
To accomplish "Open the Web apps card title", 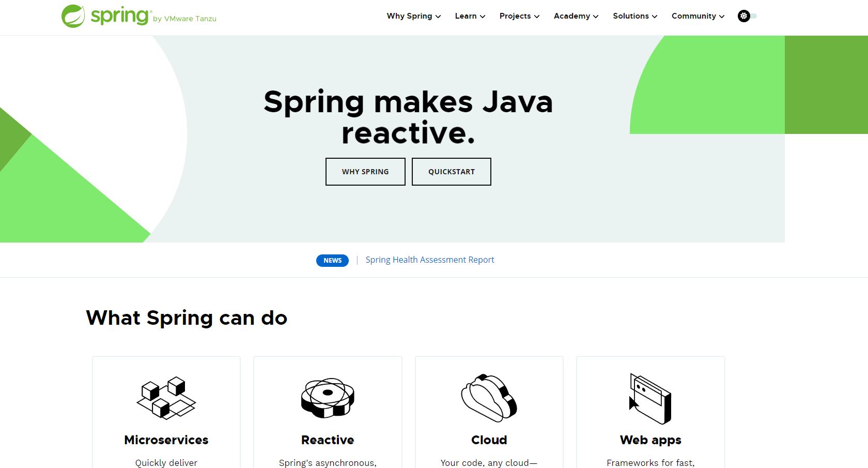I will point(650,440).
